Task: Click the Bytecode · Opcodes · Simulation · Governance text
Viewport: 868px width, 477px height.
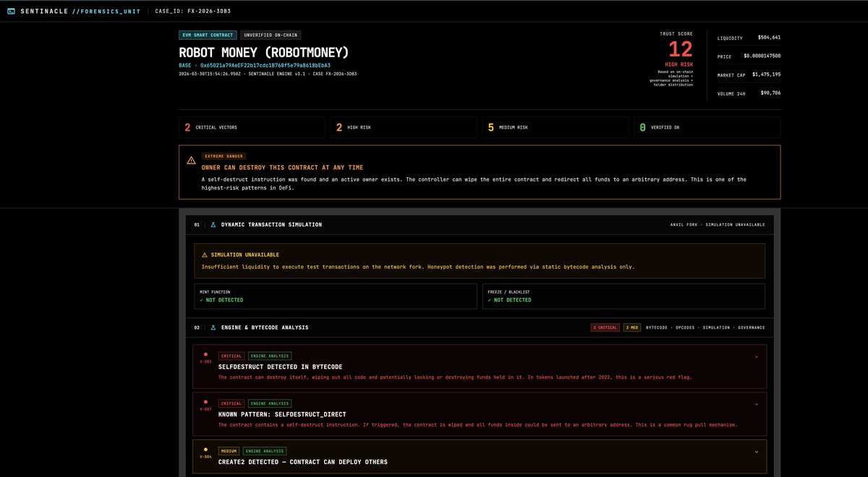Action: 705,327
